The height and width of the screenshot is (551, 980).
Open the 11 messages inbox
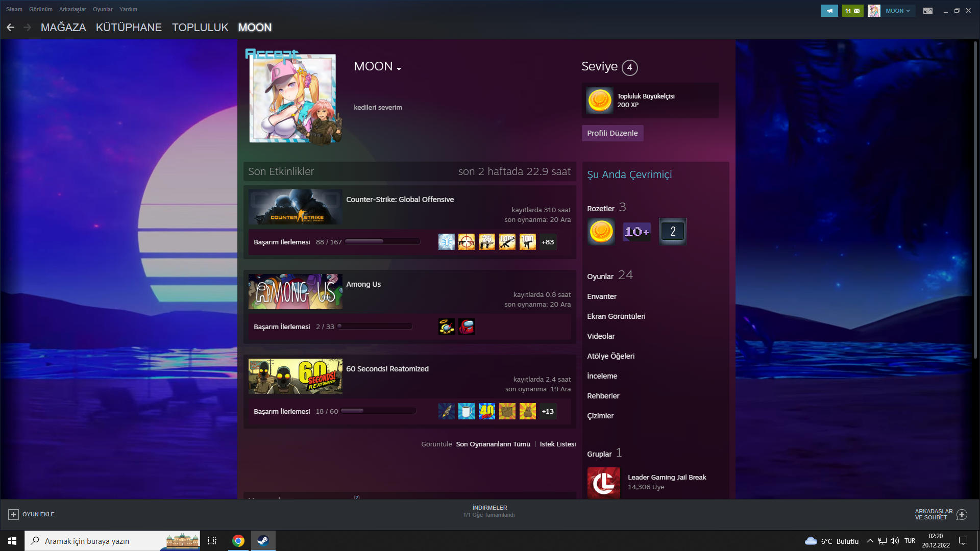(852, 11)
